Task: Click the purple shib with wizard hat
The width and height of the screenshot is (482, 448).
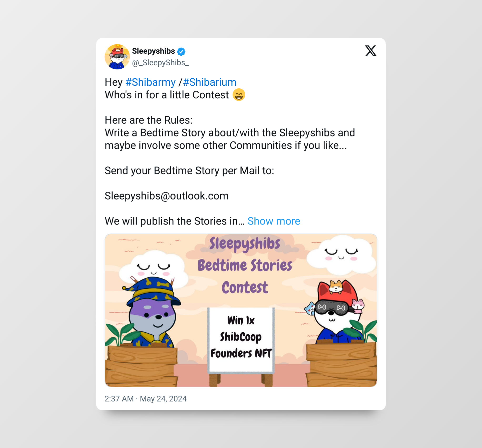Action: point(153,313)
